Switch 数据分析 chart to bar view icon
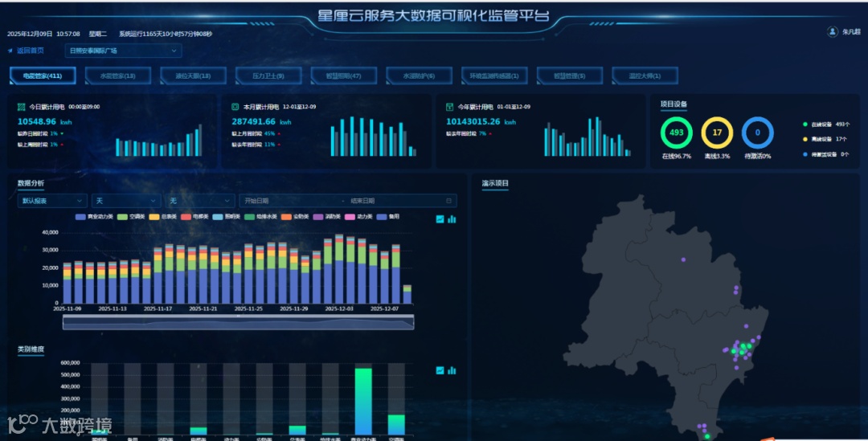The width and height of the screenshot is (868, 441). coord(452,219)
